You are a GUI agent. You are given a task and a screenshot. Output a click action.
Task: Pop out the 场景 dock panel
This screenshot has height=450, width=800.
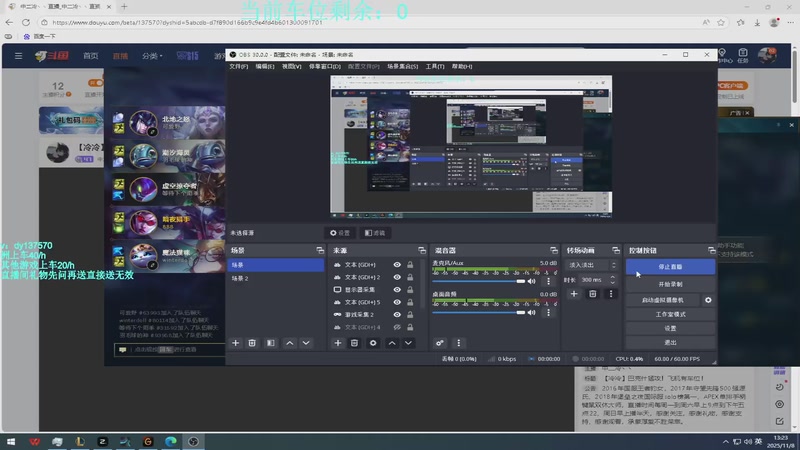click(x=320, y=251)
